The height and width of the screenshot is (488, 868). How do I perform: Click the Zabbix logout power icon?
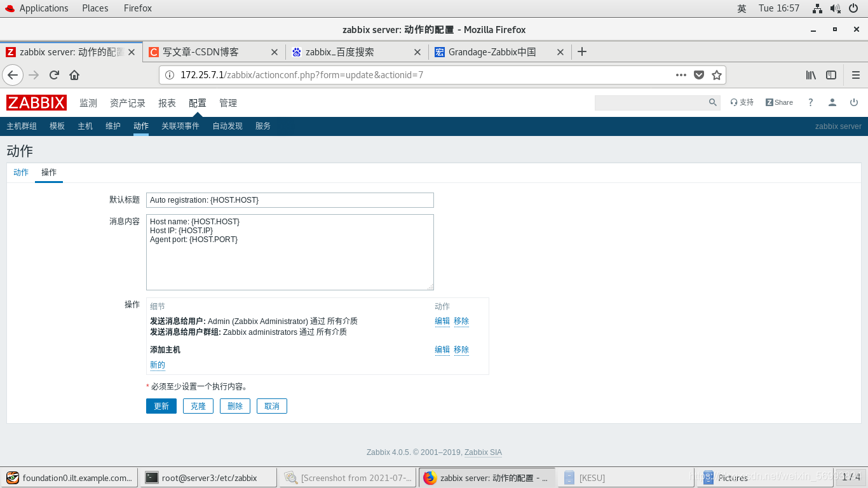pos(854,102)
